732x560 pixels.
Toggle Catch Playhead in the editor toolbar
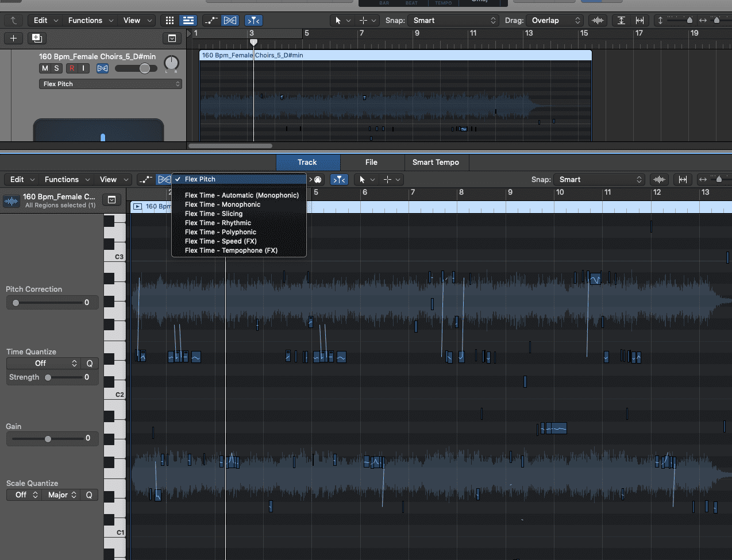tap(339, 179)
